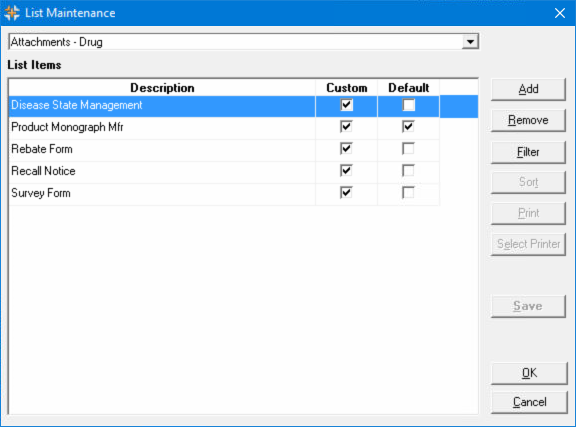Click the List Maintenance app icon
Viewport: 576px width, 427px height.
point(12,13)
